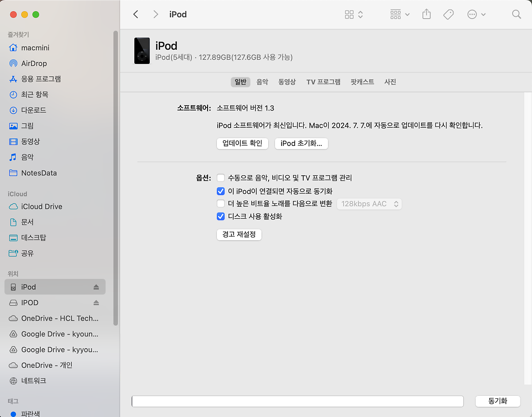Click the 소프트웨어 버전 1.3 text
The height and width of the screenshot is (417, 532).
[246, 108]
